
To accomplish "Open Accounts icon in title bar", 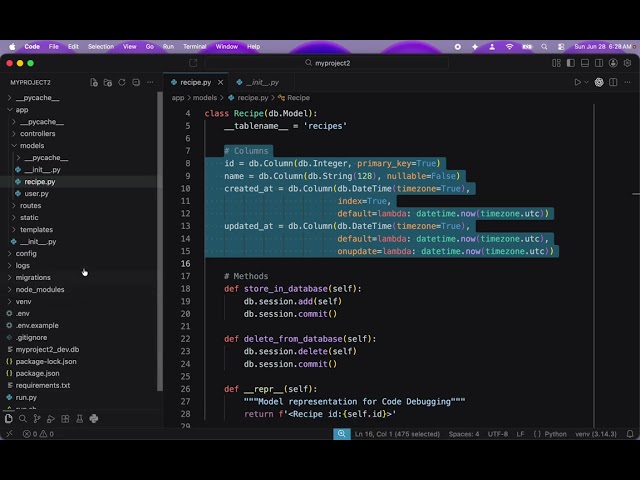I will point(613,63).
